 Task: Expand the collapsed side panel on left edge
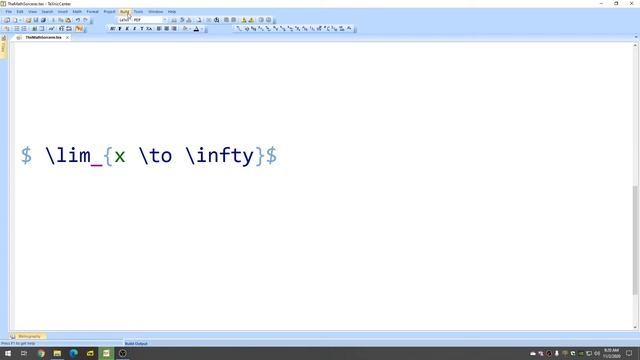(4, 47)
